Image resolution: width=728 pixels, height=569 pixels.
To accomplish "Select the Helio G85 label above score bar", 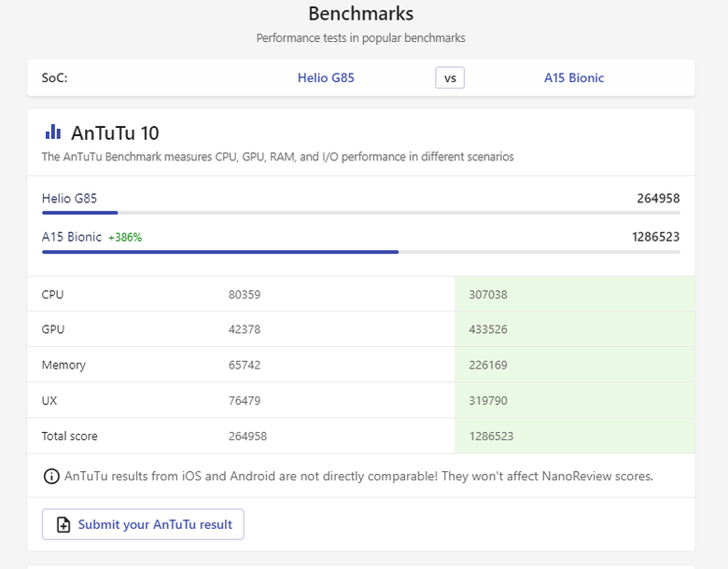I will click(x=69, y=199).
